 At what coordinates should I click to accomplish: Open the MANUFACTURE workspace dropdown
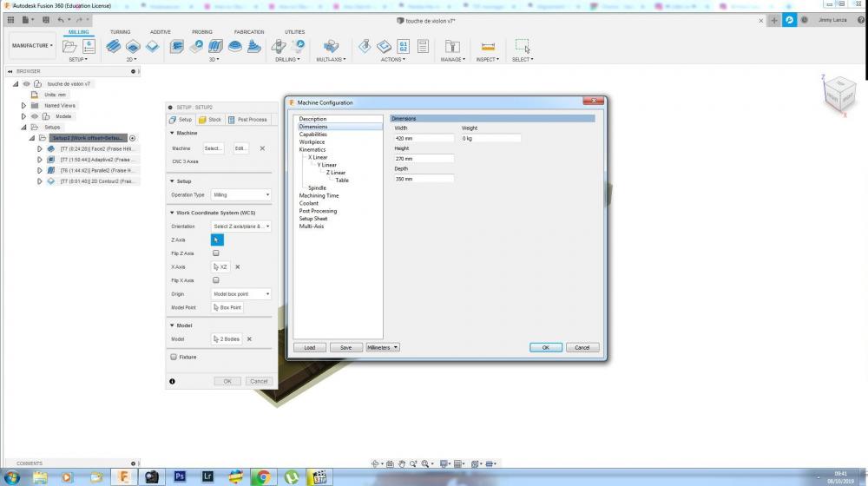(x=32, y=46)
